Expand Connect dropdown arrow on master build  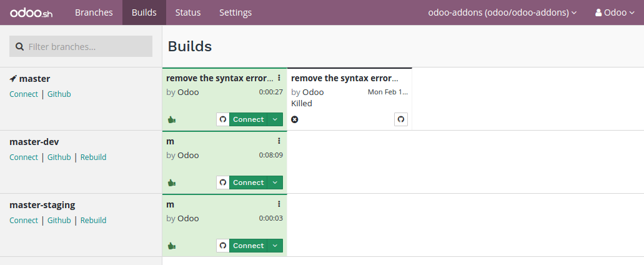pos(275,119)
